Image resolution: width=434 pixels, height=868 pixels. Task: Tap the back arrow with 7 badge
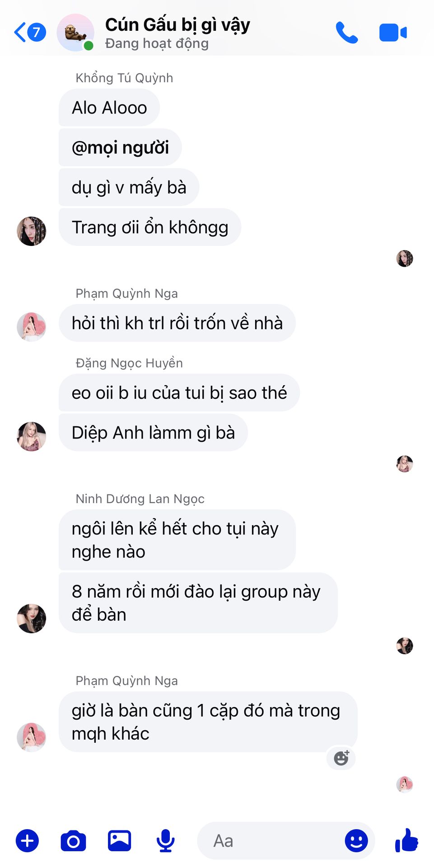tap(30, 33)
